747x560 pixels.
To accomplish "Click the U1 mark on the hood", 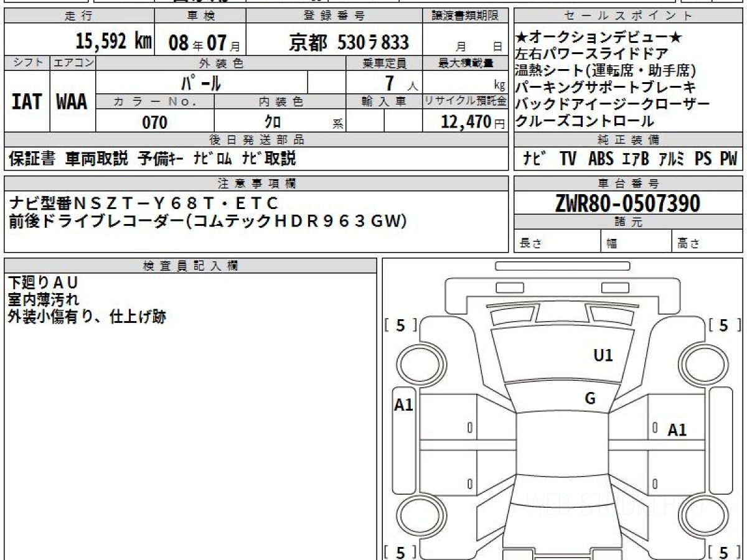I will 603,355.
